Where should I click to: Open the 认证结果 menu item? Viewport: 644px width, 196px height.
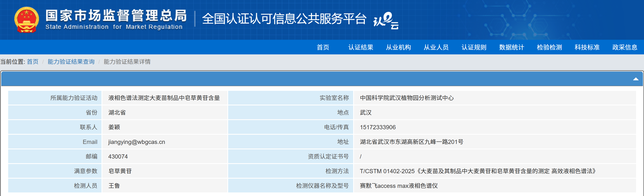[360, 47]
